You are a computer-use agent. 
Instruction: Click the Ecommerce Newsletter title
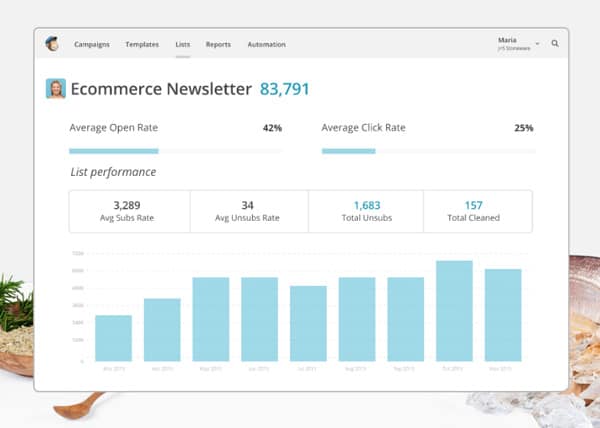click(161, 89)
